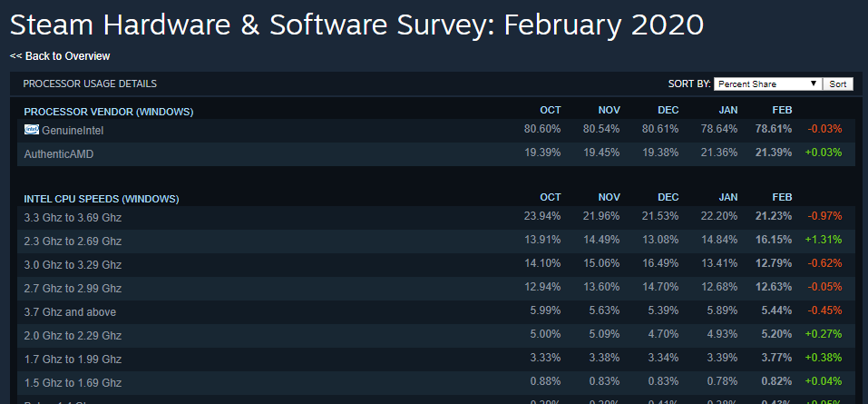
Task: Click the +1.31% change for 2.3 Ghz
Action: 823,241
